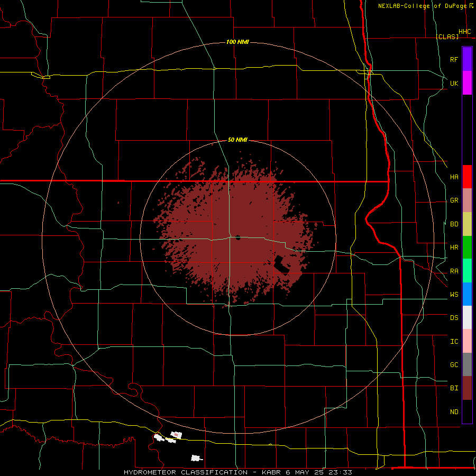
Task: Select the yellow BD legend swatch
Action: pyautogui.click(x=467, y=224)
